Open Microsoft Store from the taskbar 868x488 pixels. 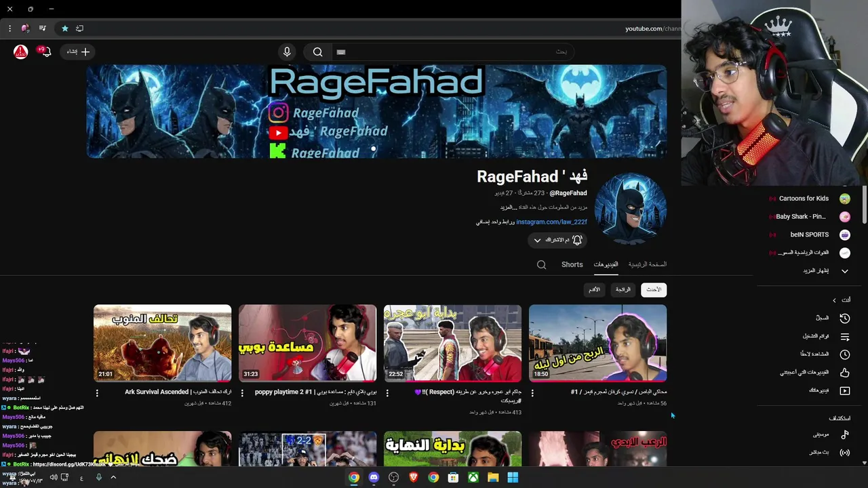453,477
